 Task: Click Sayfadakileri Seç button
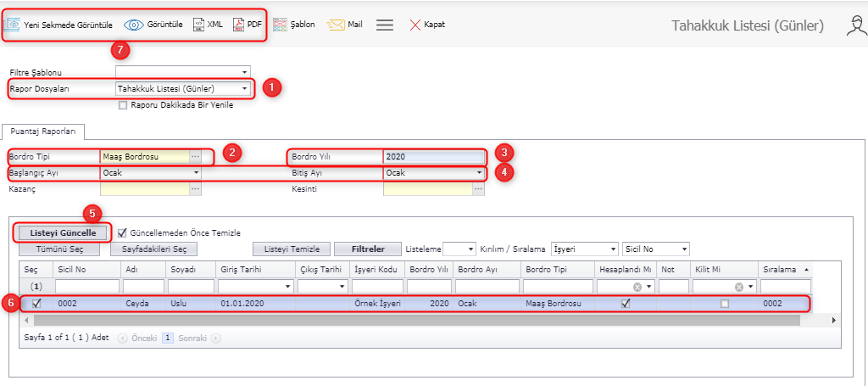[153, 249]
